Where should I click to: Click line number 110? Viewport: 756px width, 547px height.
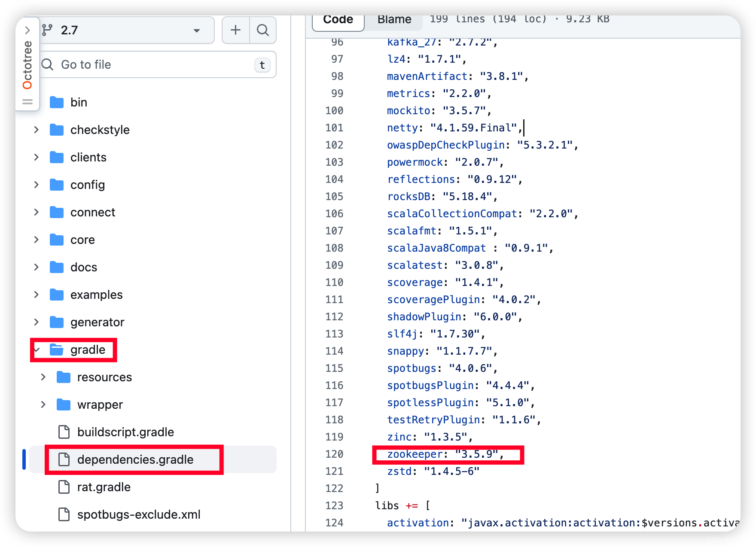[x=334, y=283]
